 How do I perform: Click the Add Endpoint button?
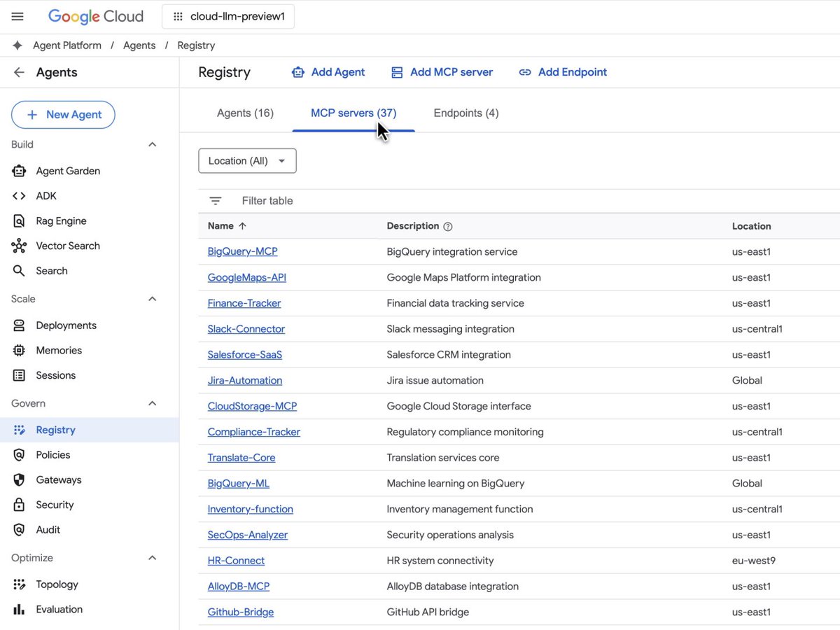point(563,72)
